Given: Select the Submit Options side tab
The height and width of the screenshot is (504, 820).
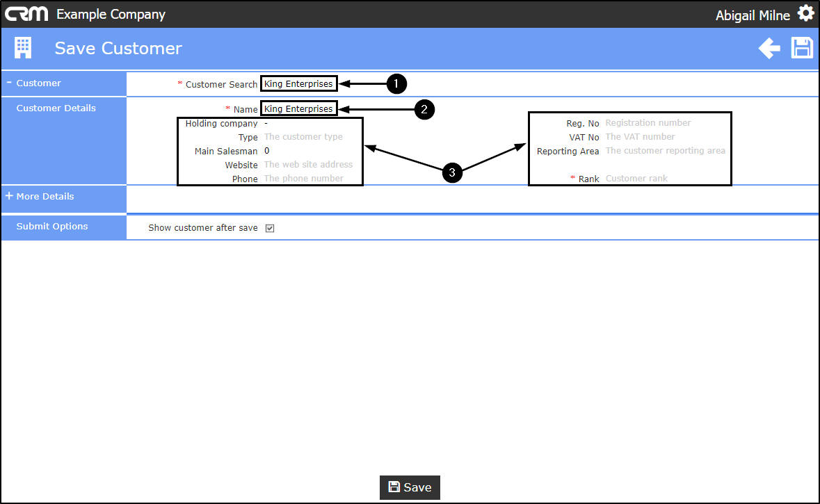Looking at the screenshot, I should (x=51, y=227).
